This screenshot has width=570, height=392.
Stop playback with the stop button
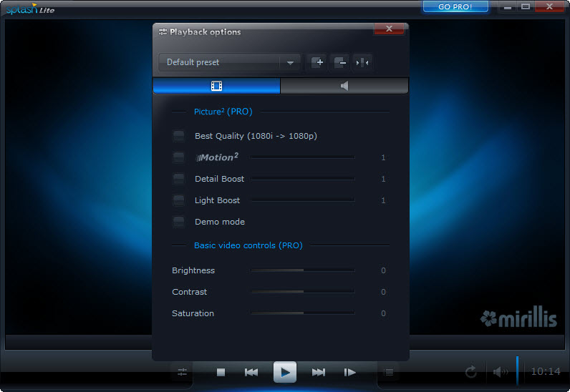pyautogui.click(x=221, y=372)
